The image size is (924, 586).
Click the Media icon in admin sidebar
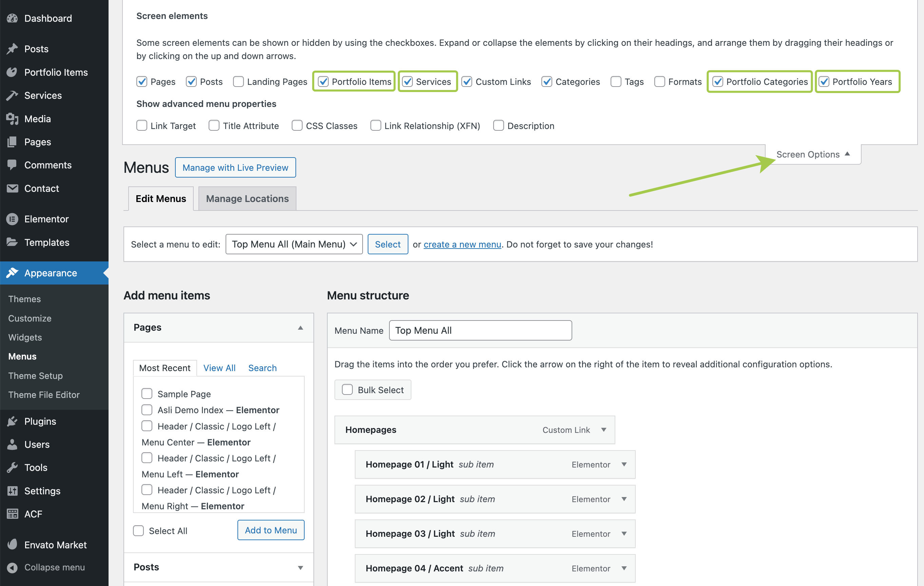[x=12, y=118]
